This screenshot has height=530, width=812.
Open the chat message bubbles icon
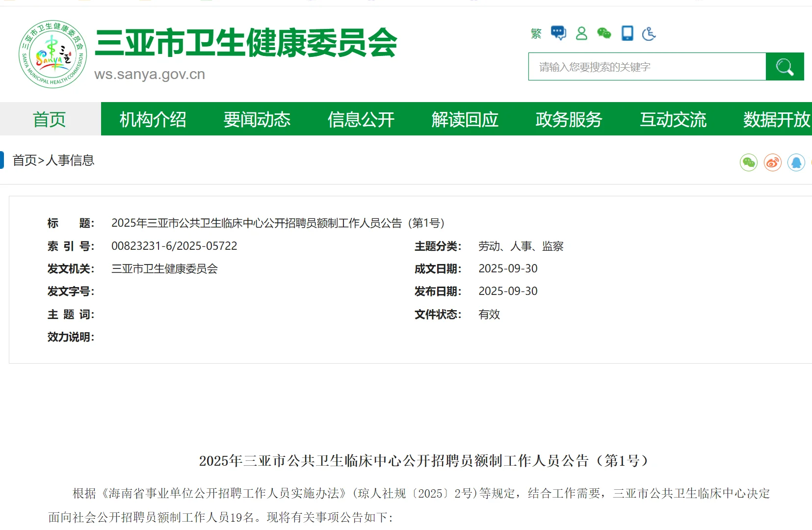pyautogui.click(x=558, y=32)
